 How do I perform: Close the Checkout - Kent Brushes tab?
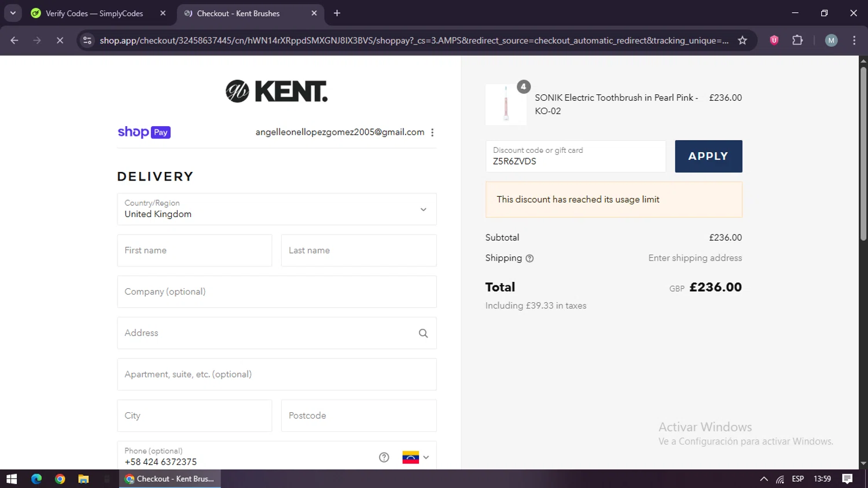pos(314,13)
